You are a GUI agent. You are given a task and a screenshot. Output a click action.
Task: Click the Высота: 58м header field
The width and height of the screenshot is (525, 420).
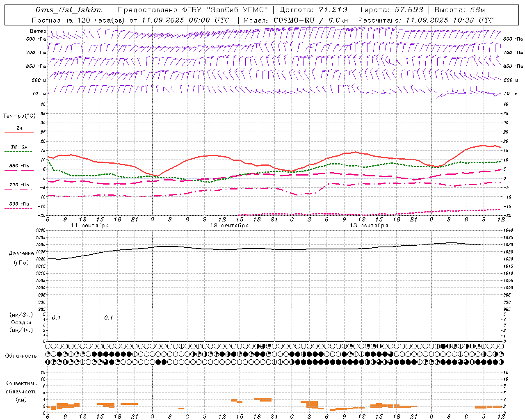460,10
